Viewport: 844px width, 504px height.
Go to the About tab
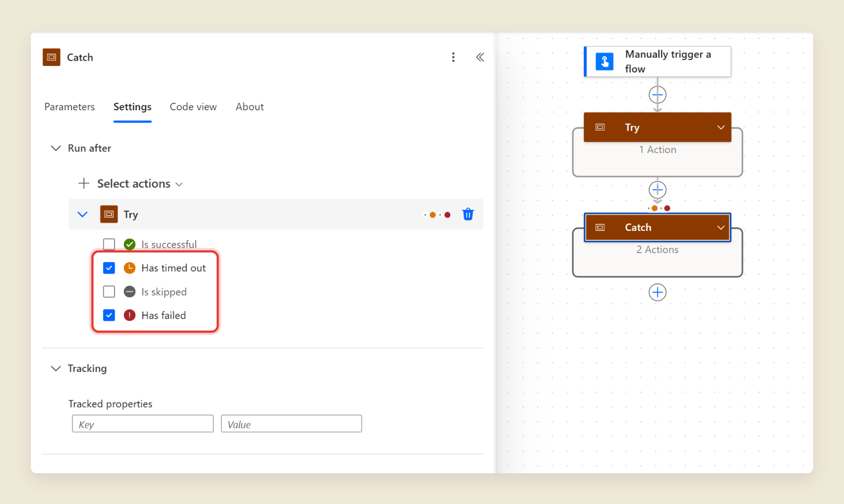(250, 107)
